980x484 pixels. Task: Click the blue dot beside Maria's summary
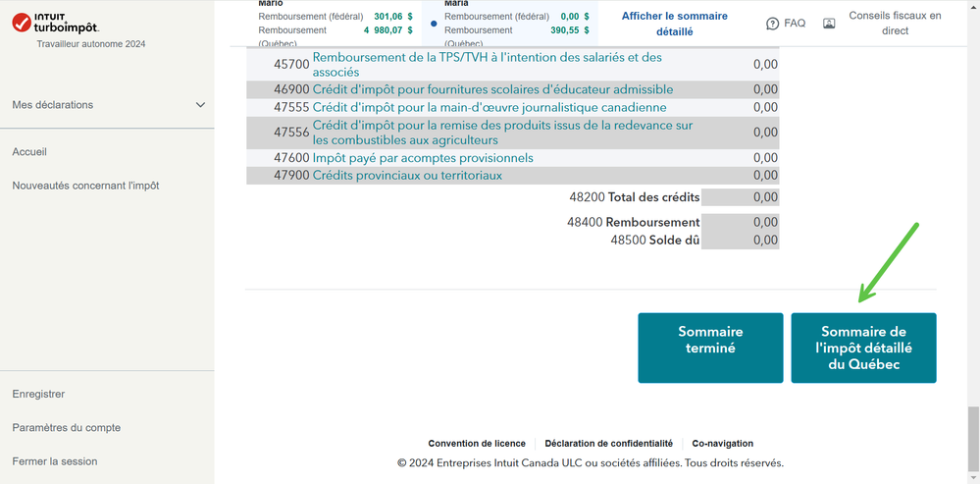(x=434, y=24)
